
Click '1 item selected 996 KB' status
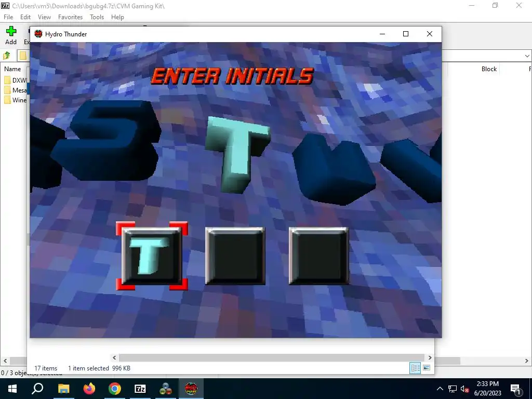(99, 368)
